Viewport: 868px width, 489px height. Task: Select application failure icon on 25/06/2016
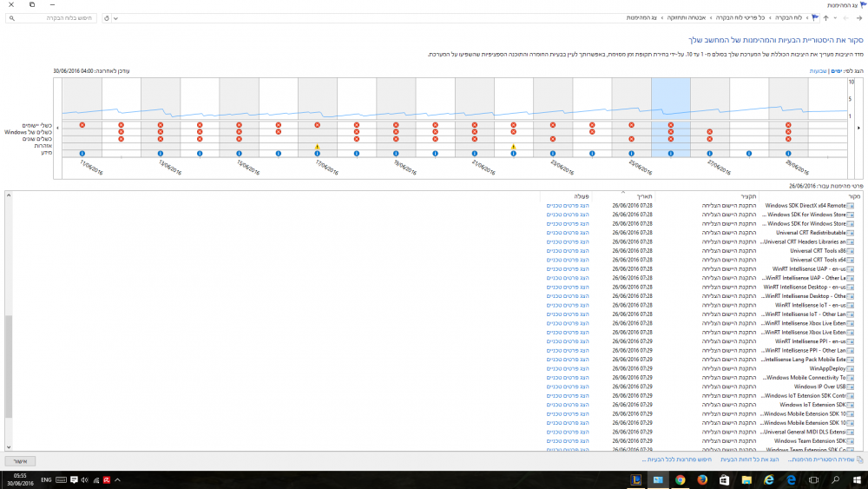[632, 125]
